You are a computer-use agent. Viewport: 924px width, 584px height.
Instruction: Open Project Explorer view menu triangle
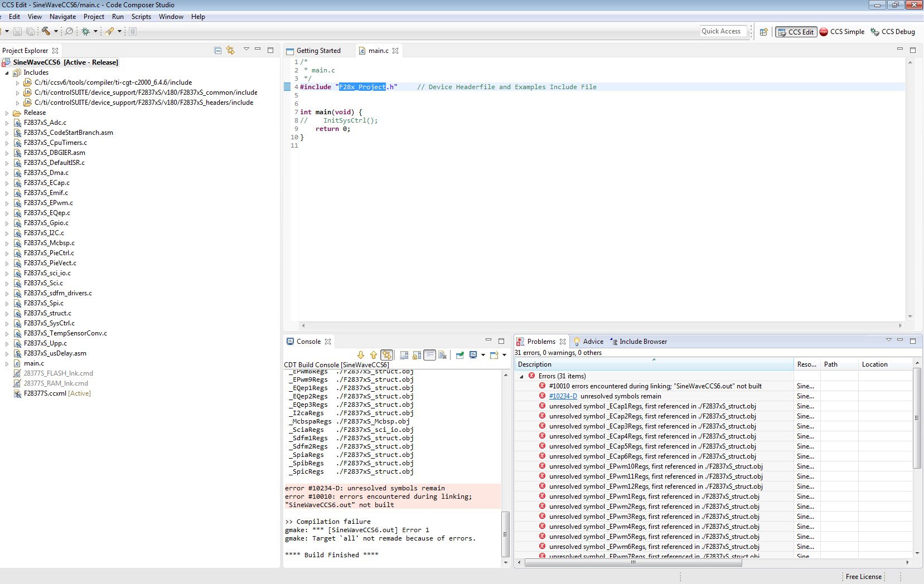pyautogui.click(x=246, y=49)
